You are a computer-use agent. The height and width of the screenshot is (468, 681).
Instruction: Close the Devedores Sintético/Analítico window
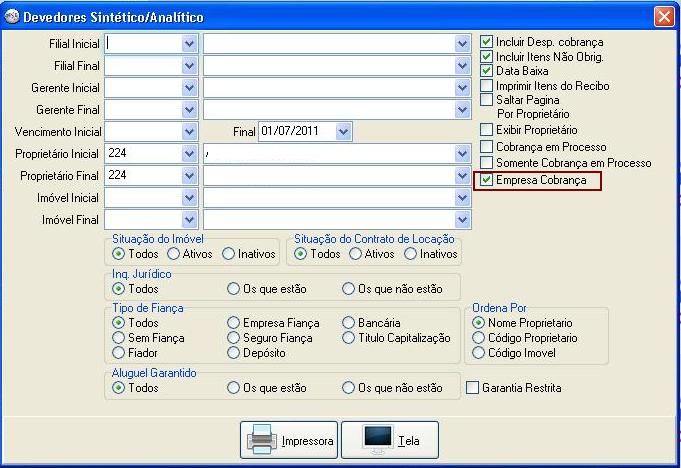[663, 16]
